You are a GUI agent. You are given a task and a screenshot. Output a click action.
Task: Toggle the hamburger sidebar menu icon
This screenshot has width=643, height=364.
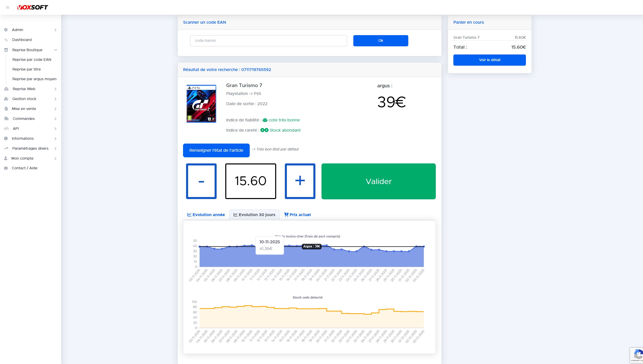(x=8, y=7)
